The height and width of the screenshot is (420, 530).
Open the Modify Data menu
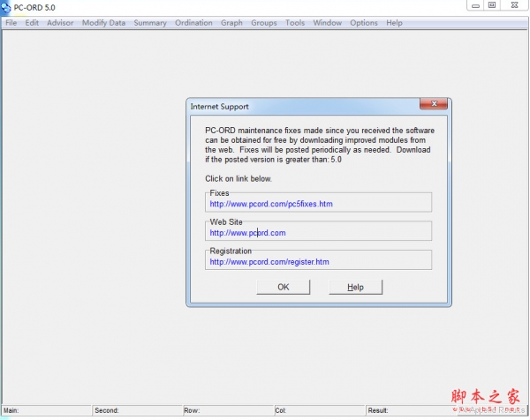pos(103,23)
